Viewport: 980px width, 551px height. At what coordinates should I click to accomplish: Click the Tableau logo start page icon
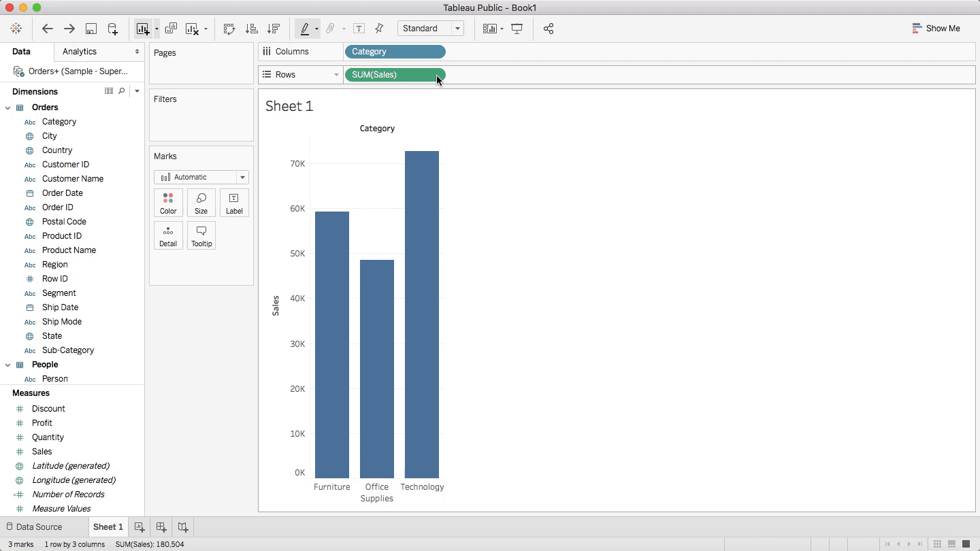[x=16, y=29]
